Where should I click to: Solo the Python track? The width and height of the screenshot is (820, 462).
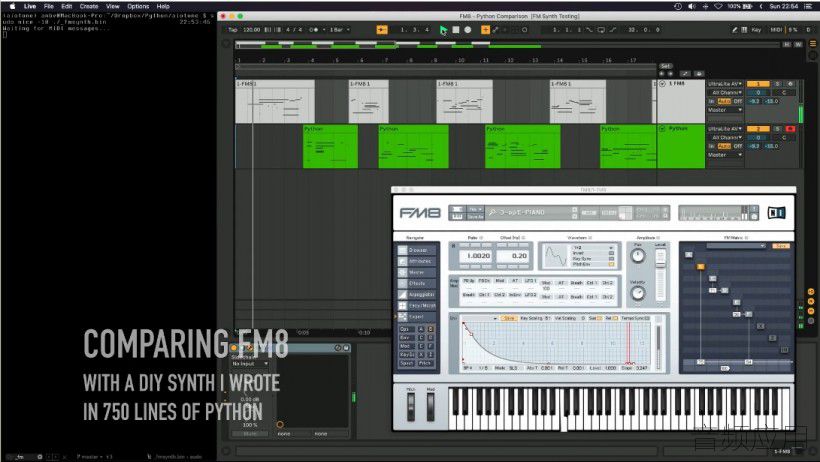click(x=777, y=129)
